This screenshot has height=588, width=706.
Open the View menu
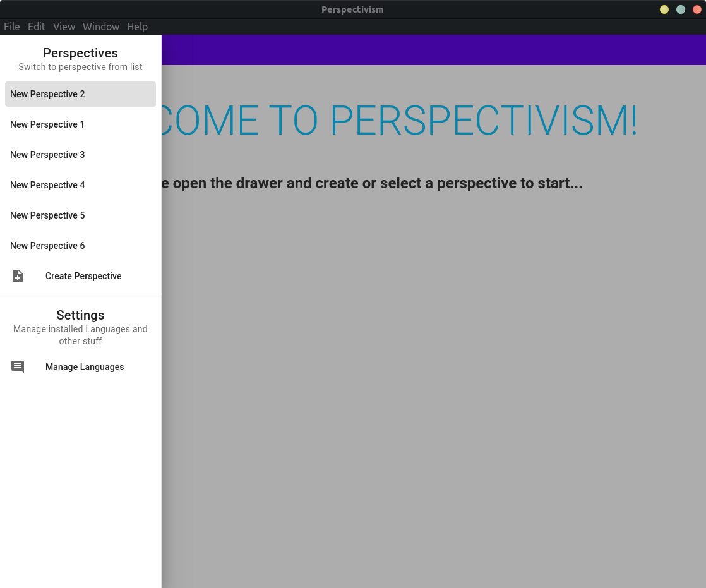pos(64,27)
